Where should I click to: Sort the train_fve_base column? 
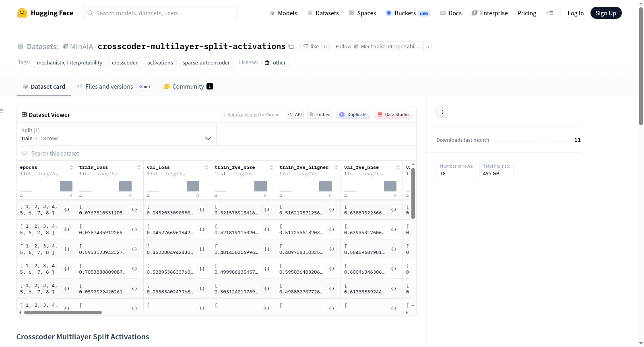[271, 167]
